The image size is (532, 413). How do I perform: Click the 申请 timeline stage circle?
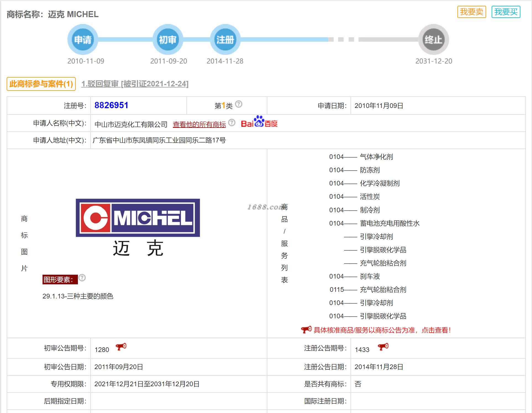pyautogui.click(x=83, y=40)
